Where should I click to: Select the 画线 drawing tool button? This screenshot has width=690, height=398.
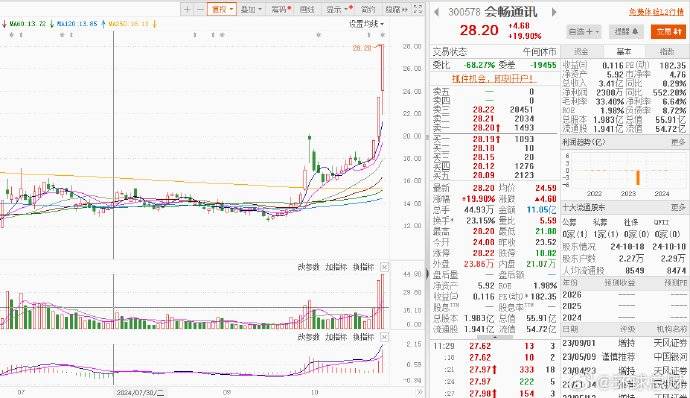tap(307, 9)
